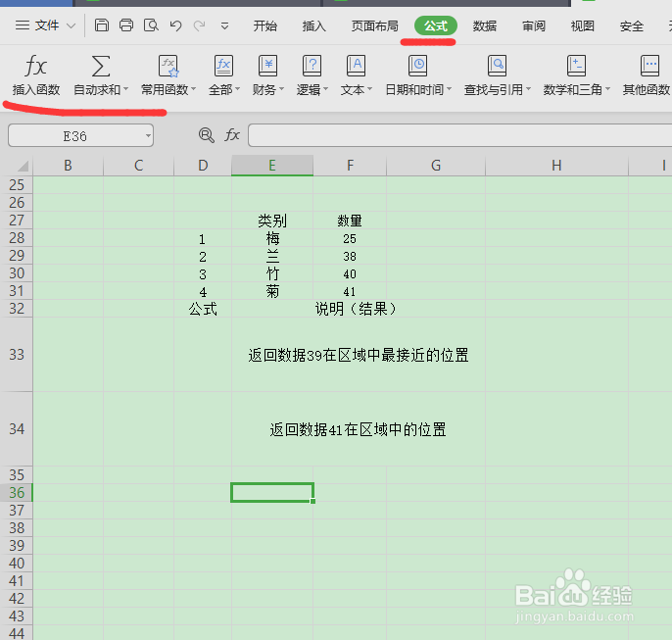
Task: Select the cell with value 25
Action: click(350, 238)
